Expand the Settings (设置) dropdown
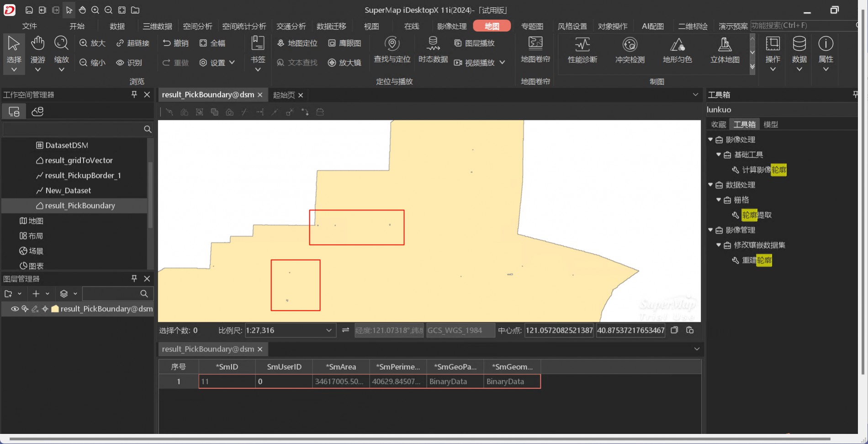 pyautogui.click(x=232, y=62)
